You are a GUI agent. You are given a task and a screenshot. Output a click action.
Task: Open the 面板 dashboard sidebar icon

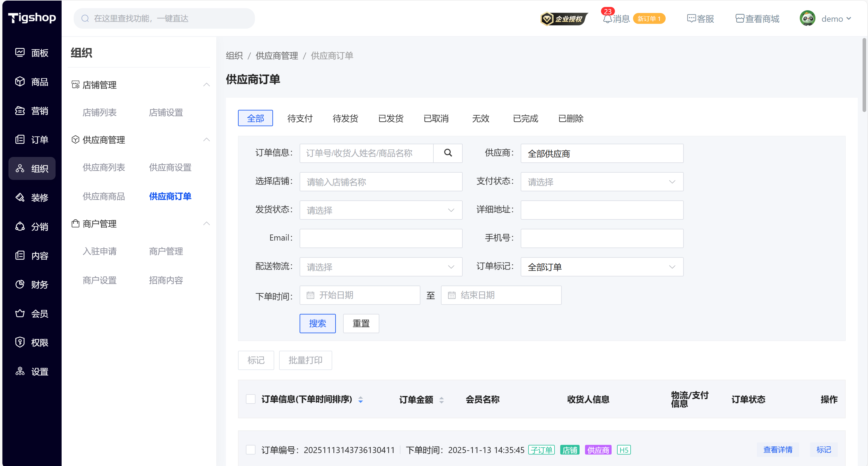(x=20, y=53)
